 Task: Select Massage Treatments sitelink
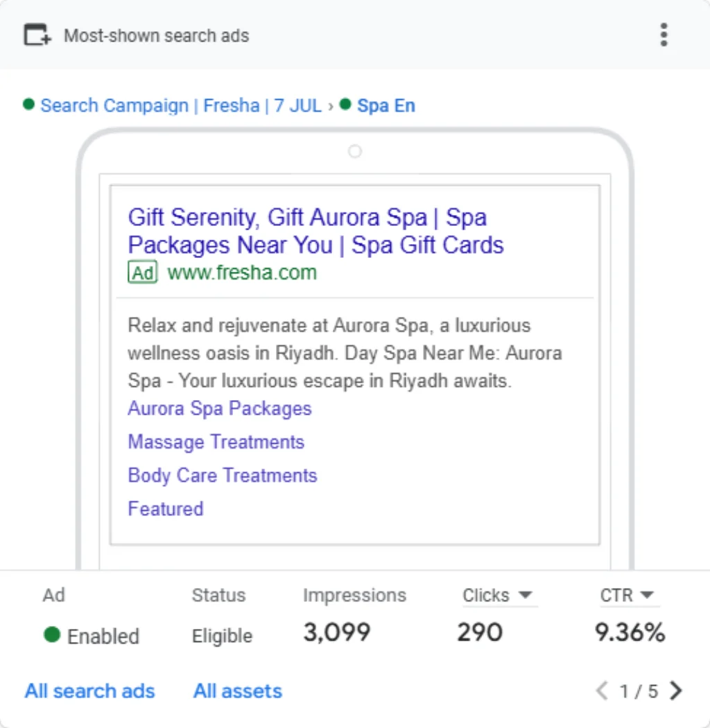216,442
